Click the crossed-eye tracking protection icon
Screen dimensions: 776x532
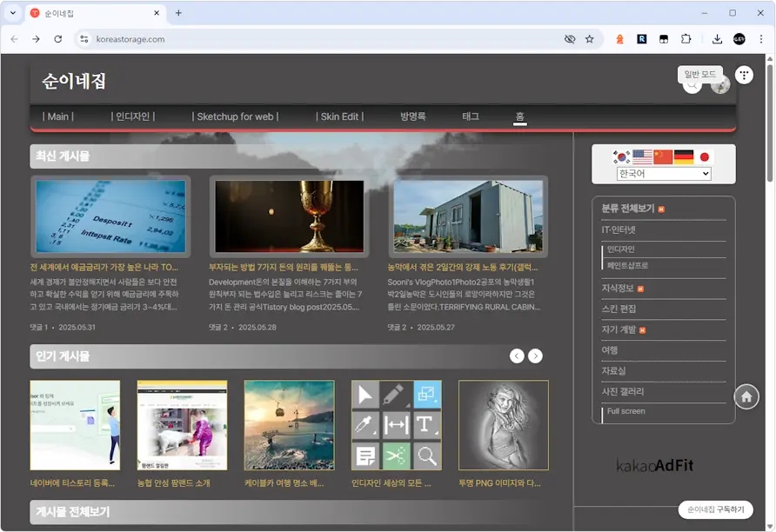[x=570, y=39]
